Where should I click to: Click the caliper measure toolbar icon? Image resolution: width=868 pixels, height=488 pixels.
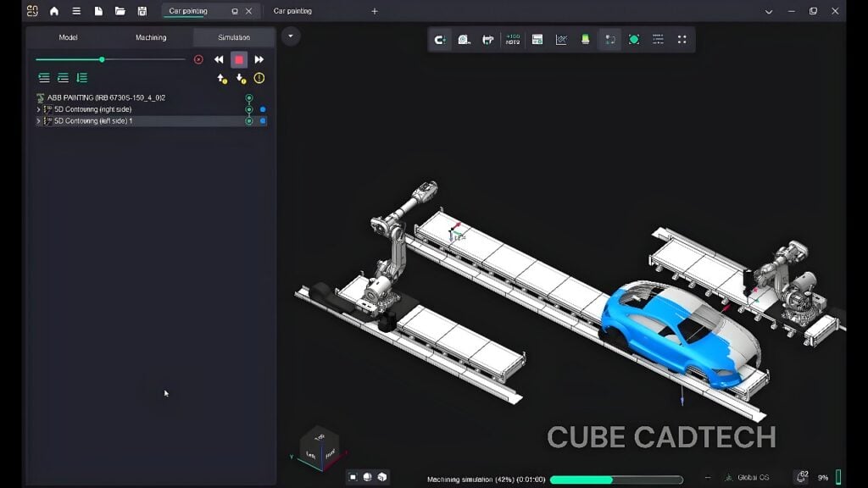[487, 40]
